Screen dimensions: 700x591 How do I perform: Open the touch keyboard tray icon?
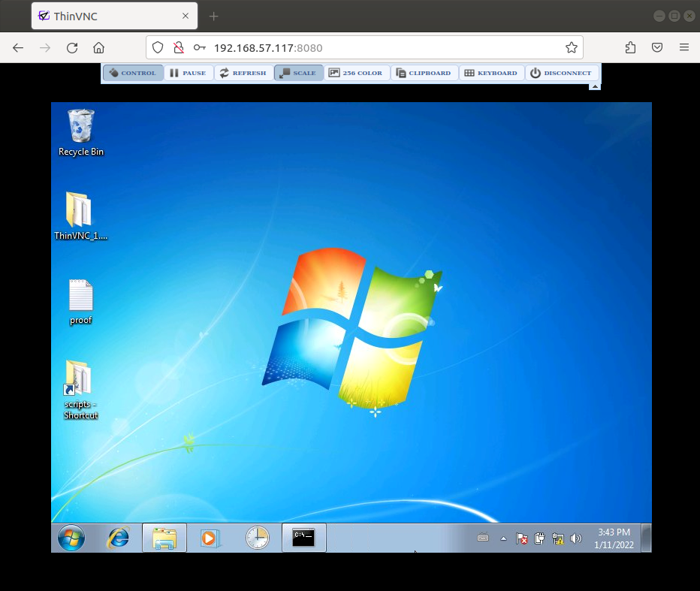coord(483,538)
